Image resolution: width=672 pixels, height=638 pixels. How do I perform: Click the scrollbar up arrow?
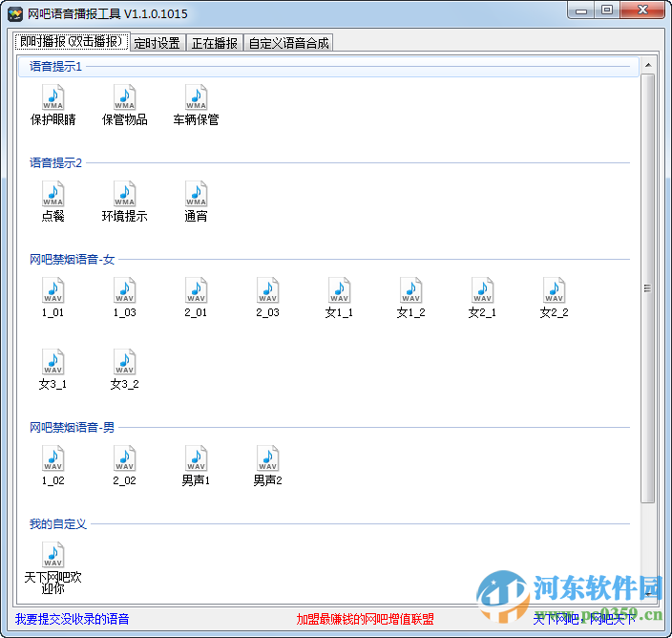[x=648, y=65]
